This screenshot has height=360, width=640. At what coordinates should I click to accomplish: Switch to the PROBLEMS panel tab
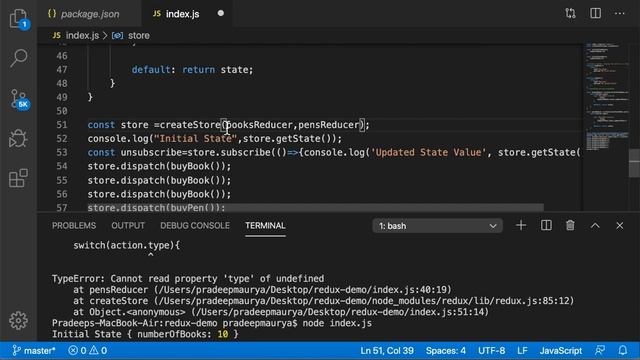pos(74,225)
